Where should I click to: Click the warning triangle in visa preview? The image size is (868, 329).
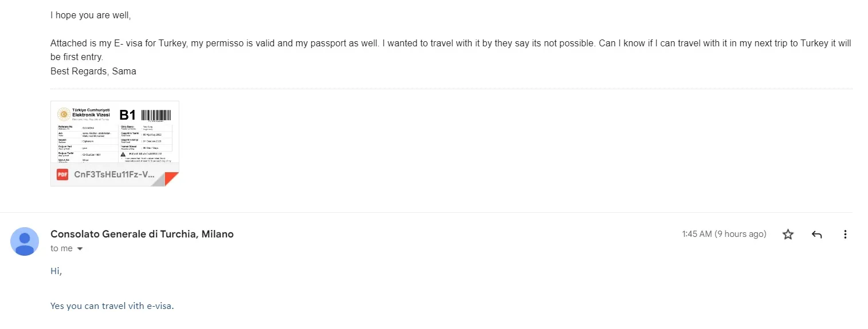123,154
